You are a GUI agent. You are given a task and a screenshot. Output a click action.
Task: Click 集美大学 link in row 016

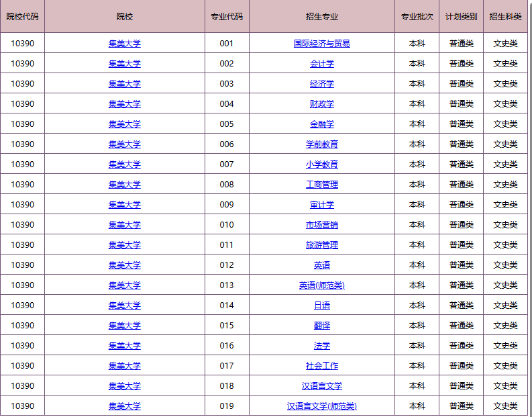click(125, 346)
